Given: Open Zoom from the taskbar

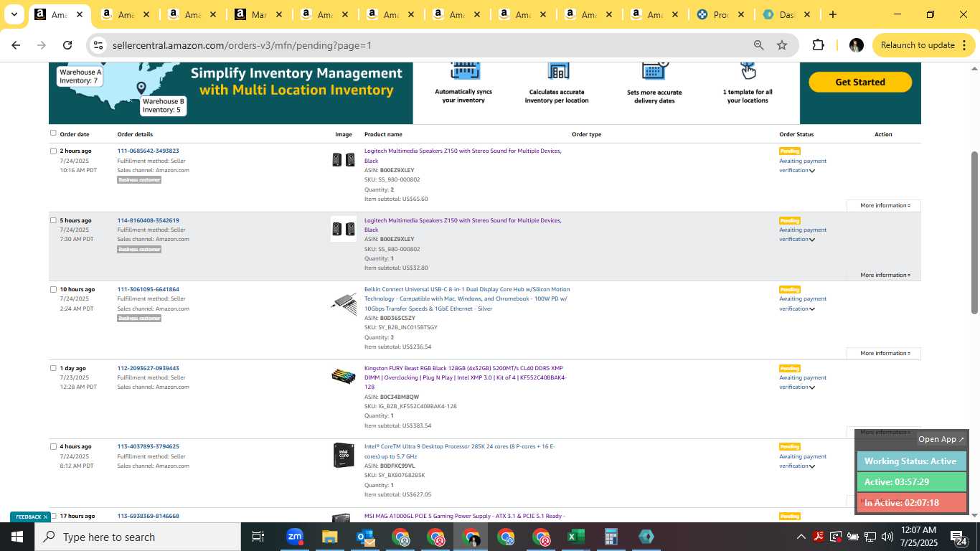Looking at the screenshot, I should click(x=294, y=537).
